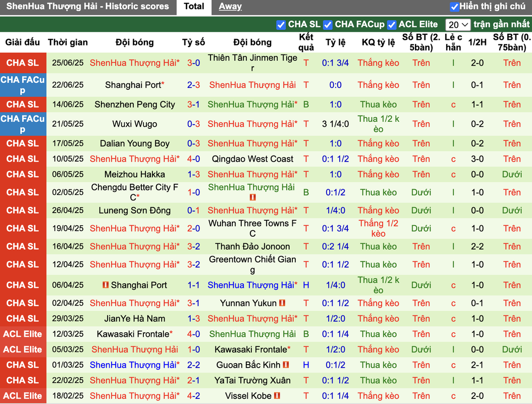Click the 1-1 score on 06/04/25 row

(193, 285)
